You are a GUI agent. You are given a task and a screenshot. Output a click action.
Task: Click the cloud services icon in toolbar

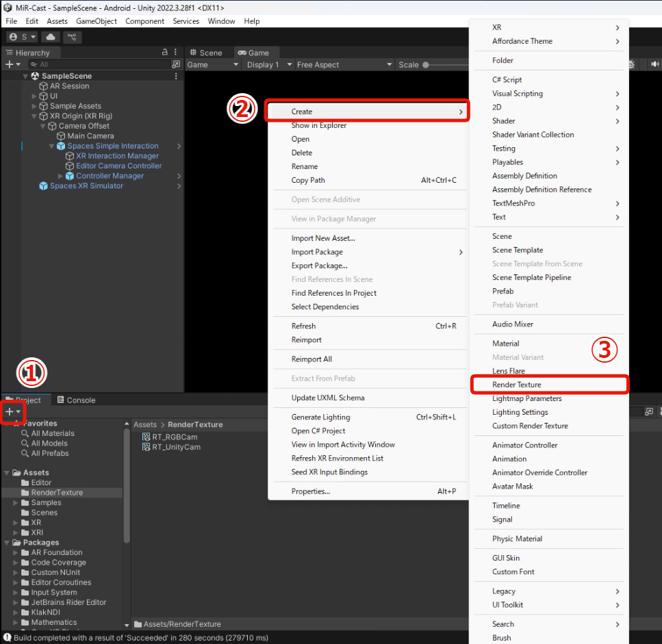(51, 37)
